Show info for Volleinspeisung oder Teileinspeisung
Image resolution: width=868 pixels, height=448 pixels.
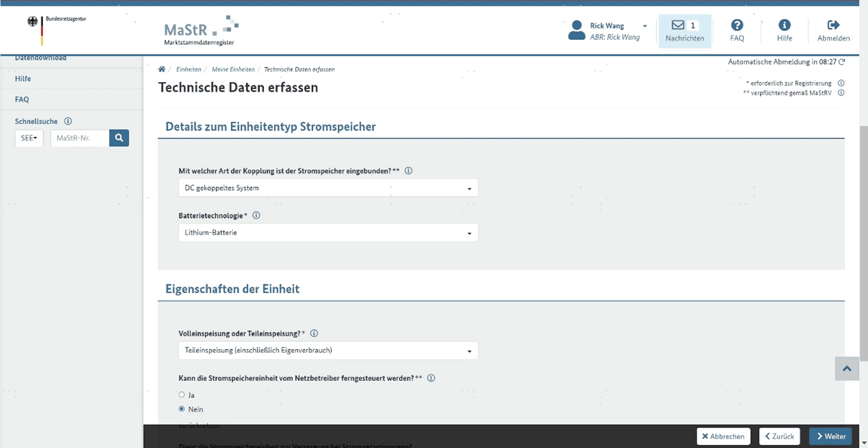click(314, 333)
